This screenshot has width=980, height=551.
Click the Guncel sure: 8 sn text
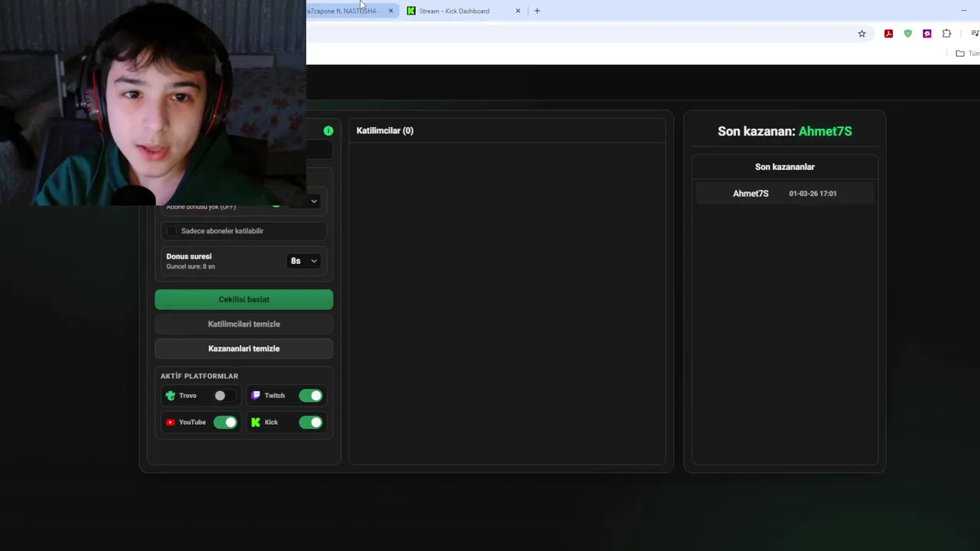(191, 266)
